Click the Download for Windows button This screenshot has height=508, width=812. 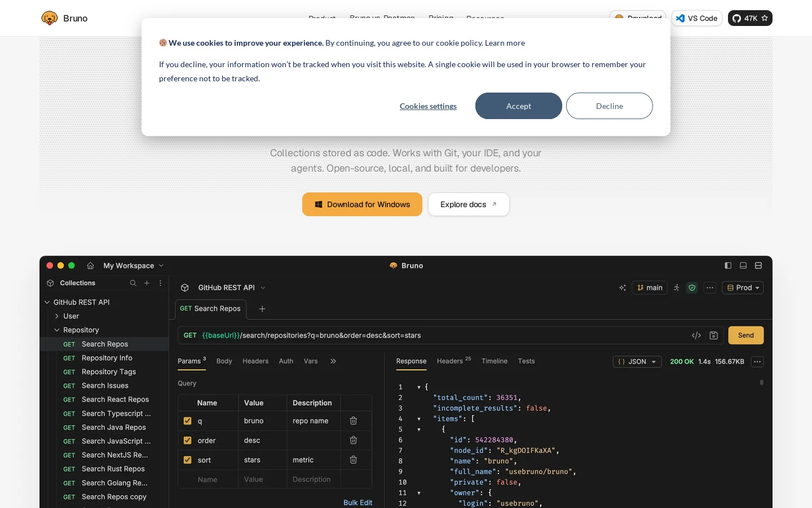point(362,204)
